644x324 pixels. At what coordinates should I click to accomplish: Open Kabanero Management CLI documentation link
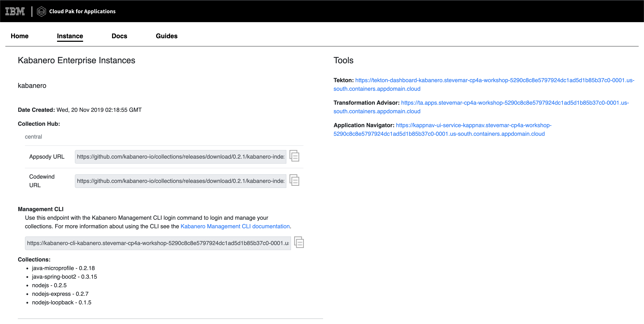pyautogui.click(x=235, y=226)
